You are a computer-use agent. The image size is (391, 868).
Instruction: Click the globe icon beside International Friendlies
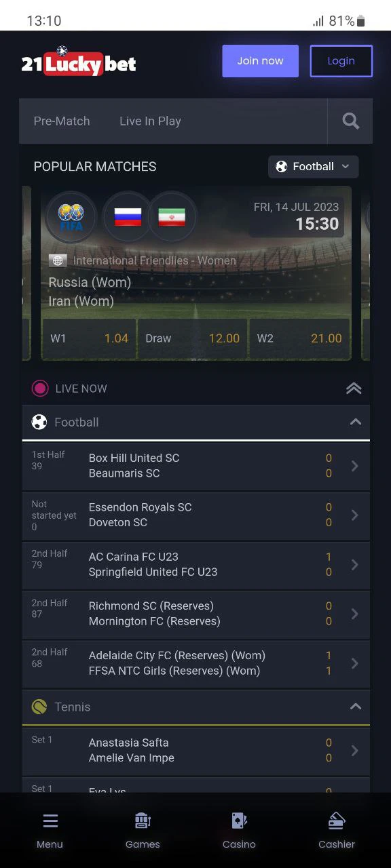pos(58,260)
